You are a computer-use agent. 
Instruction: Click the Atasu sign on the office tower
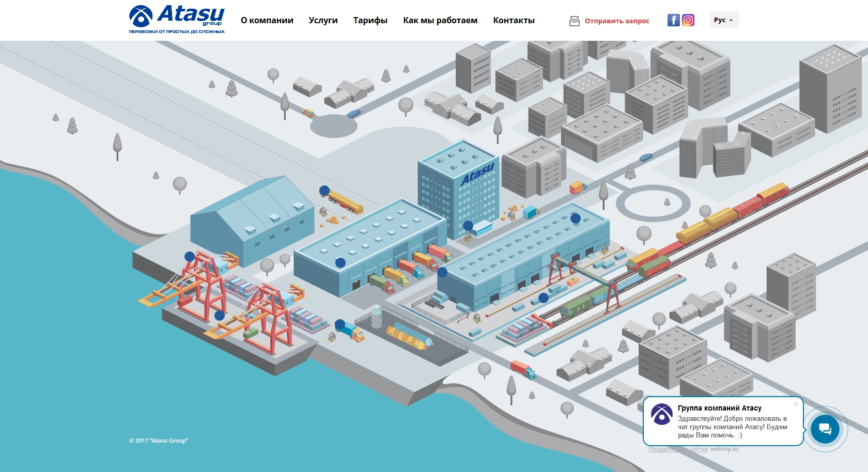pos(477,174)
